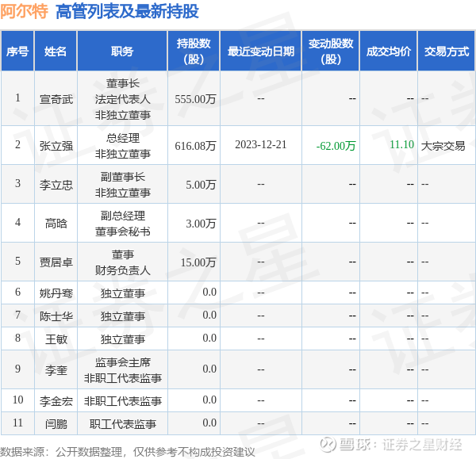Image resolution: width=476 pixels, height=459 pixels.
Task: Click the 阿尔特 title text
Action: pos(25,12)
